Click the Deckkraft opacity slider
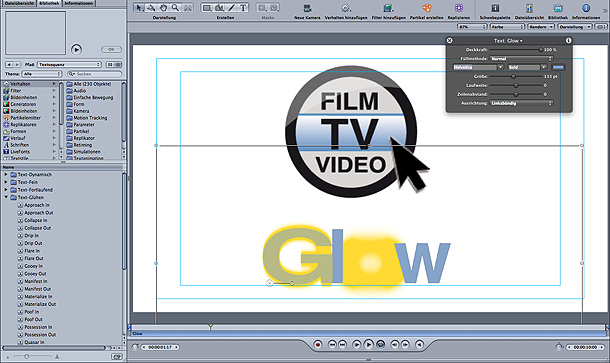This screenshot has width=610, height=363. click(516, 50)
